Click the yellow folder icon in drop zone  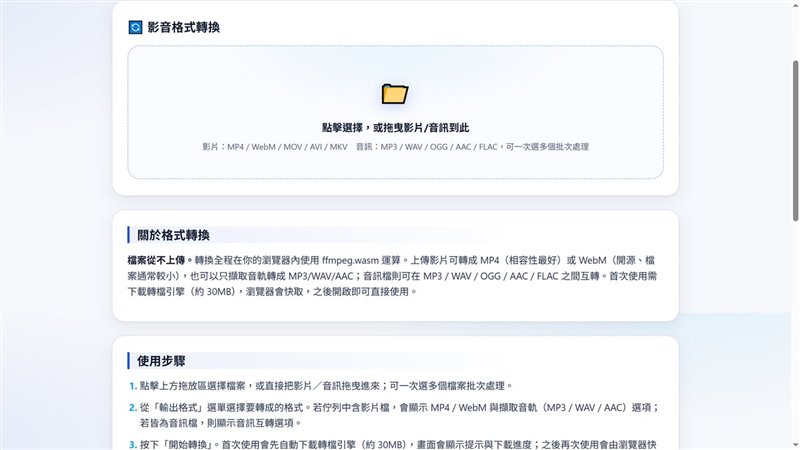coord(395,94)
